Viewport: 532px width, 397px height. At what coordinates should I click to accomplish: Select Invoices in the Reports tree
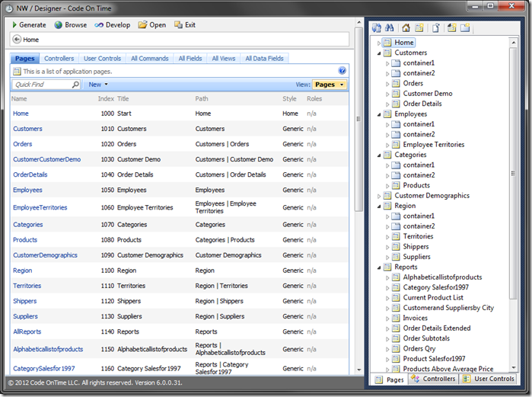(x=415, y=319)
